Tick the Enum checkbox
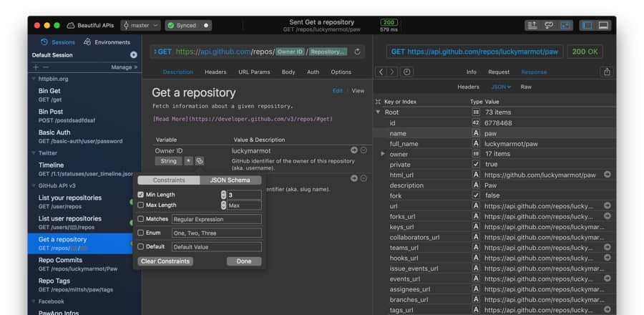 click(x=141, y=233)
